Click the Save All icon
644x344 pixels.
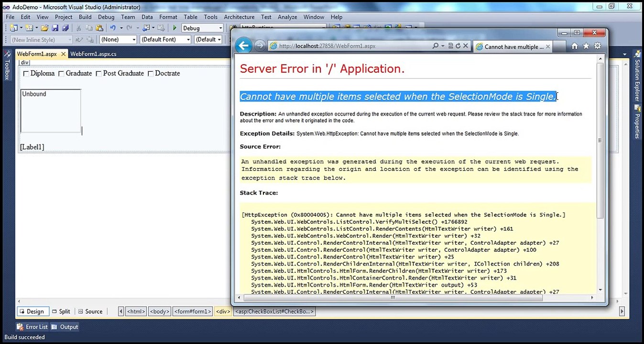pos(65,28)
